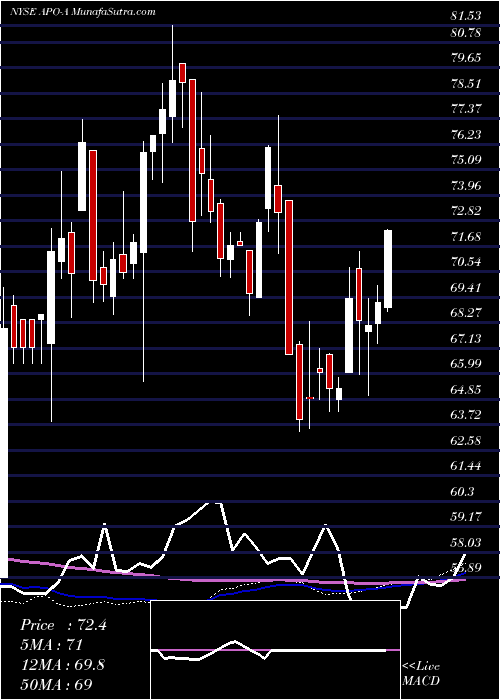Click the 78.51 price axis label
The width and height of the screenshot is (500, 700).
467,83
